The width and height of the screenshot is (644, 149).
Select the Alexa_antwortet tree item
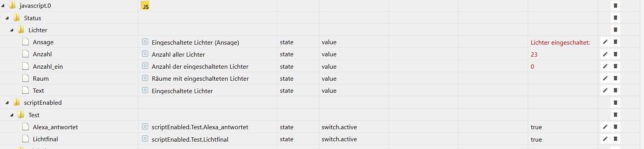tap(55, 127)
